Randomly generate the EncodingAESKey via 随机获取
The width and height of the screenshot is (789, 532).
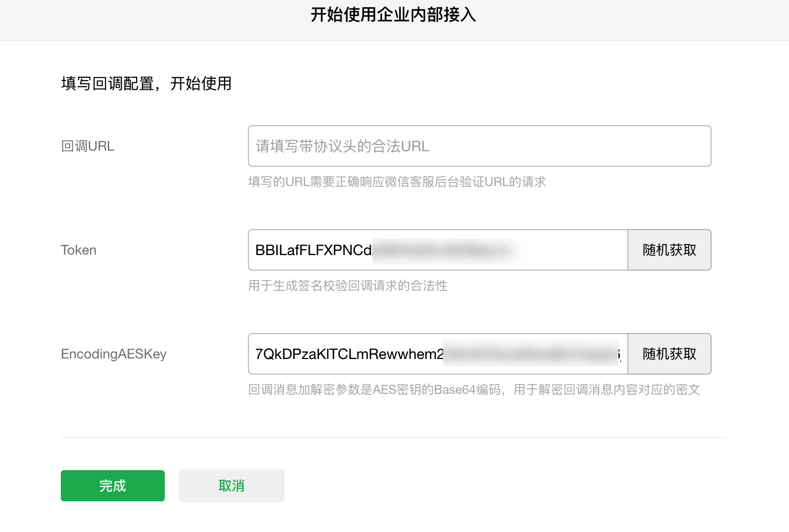click(669, 354)
